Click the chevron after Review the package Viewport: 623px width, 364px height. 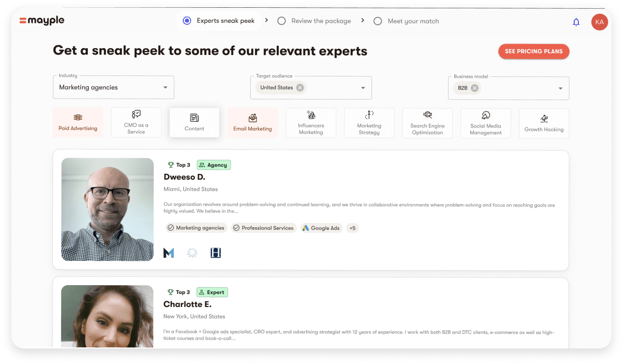click(363, 21)
